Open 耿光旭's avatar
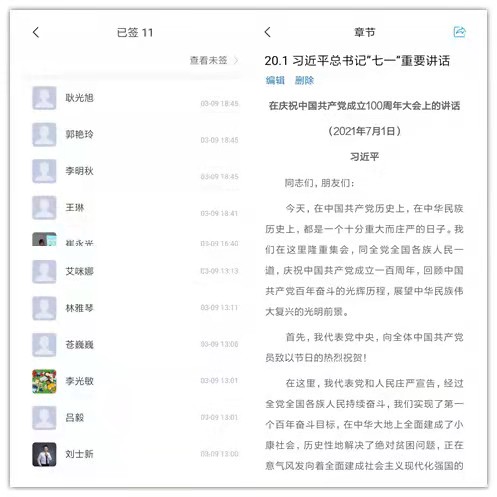Screen dimensions: 497x497 pyautogui.click(x=44, y=98)
